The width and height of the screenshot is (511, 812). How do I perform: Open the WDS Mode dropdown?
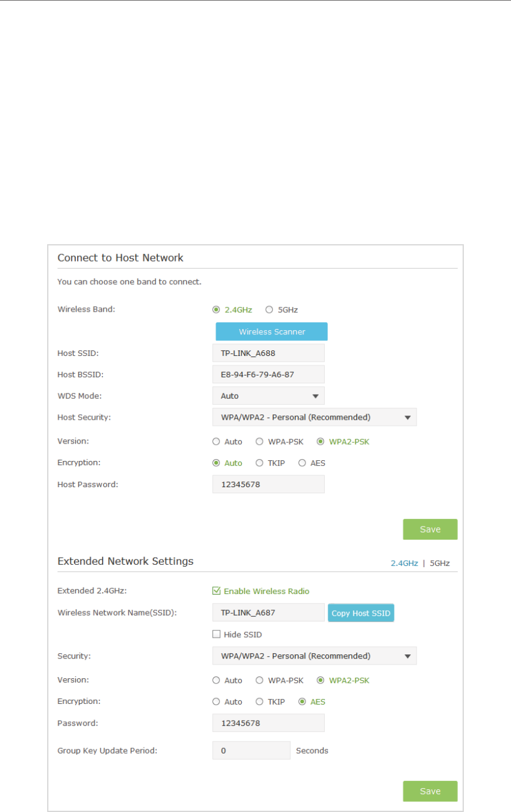coord(269,396)
